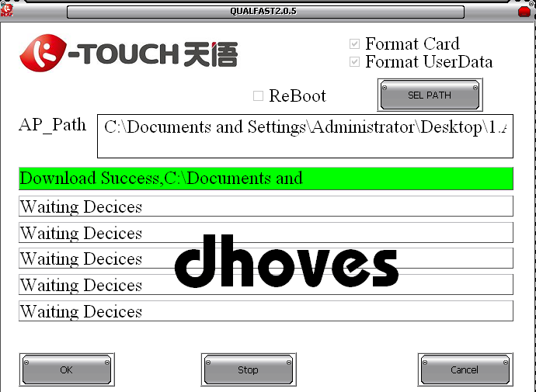Image resolution: width=536 pixels, height=392 pixels.
Task: Enable the ReBoot checkbox
Action: coord(259,96)
